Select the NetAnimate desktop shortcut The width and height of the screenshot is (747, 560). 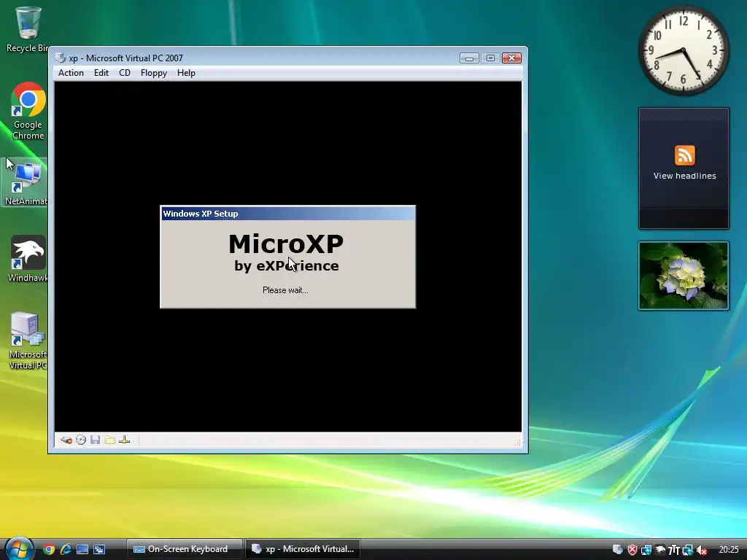tap(26, 183)
